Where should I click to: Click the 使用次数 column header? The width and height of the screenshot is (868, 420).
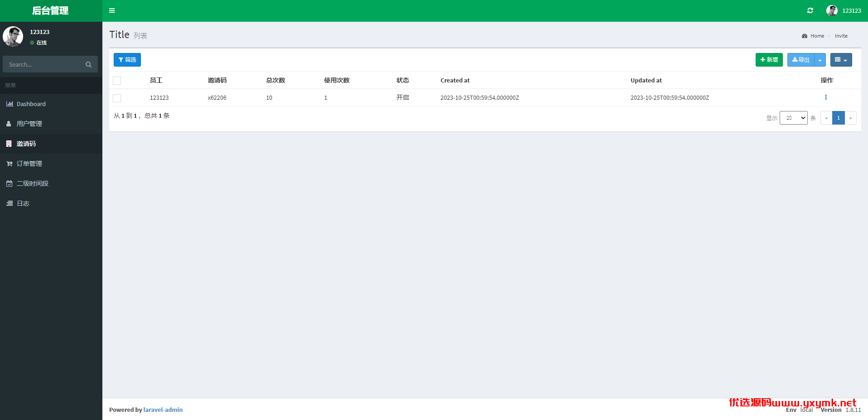click(337, 80)
